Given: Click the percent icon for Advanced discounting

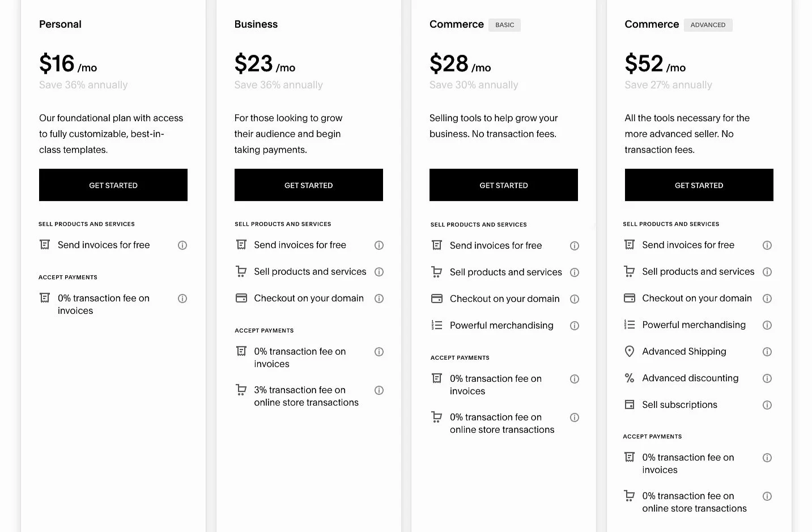Looking at the screenshot, I should [x=629, y=378].
